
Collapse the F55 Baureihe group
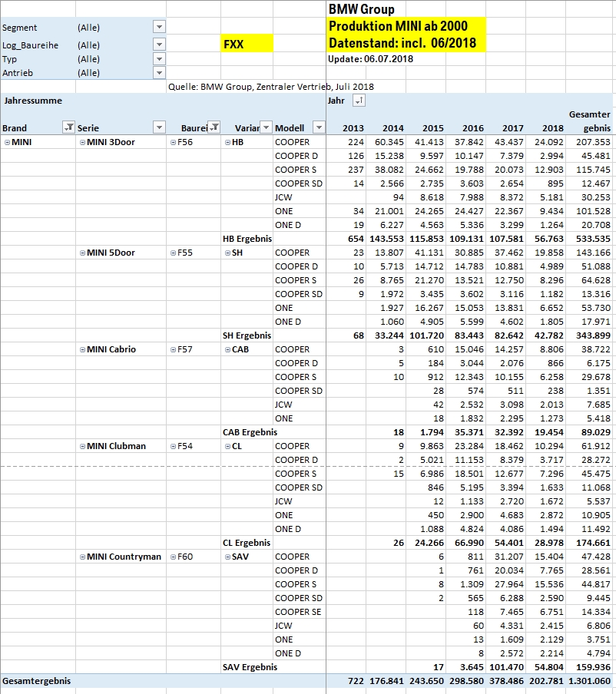click(x=173, y=253)
